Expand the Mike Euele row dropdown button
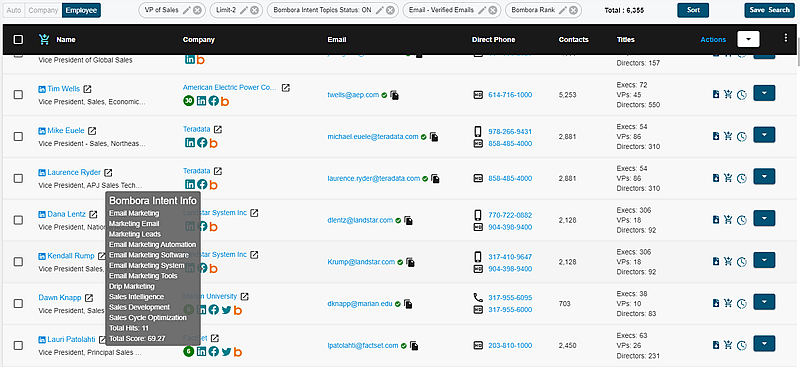This screenshot has width=800, height=367. [764, 135]
